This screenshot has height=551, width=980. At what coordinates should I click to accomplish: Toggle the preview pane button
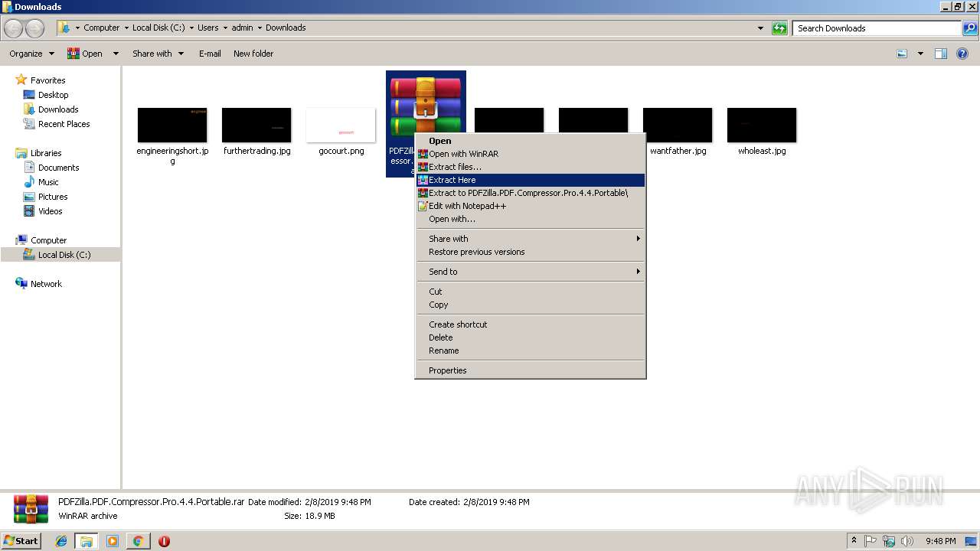click(941, 54)
